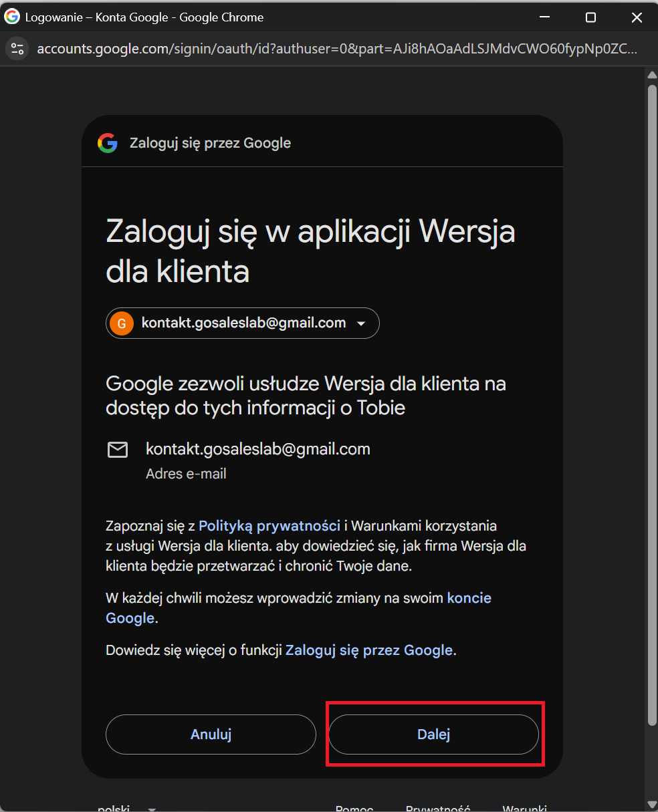This screenshot has height=812, width=658.
Task: Click the scrollbar down arrow
Action: 653,803
